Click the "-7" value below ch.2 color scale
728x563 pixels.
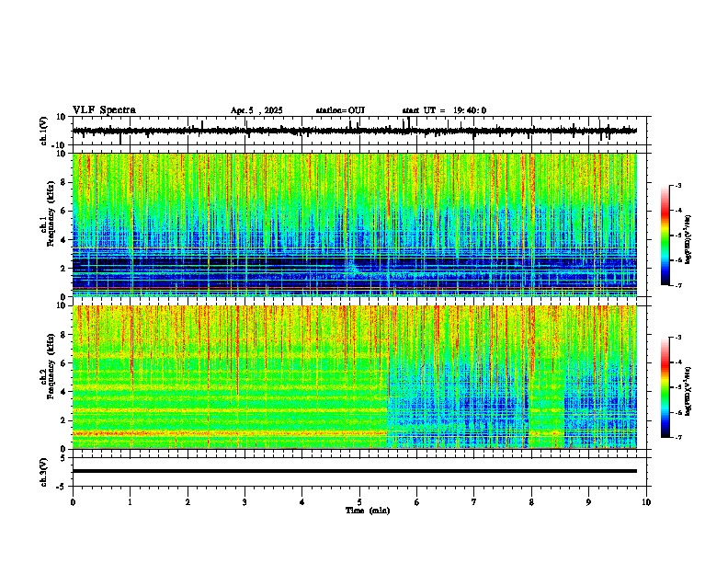point(677,438)
